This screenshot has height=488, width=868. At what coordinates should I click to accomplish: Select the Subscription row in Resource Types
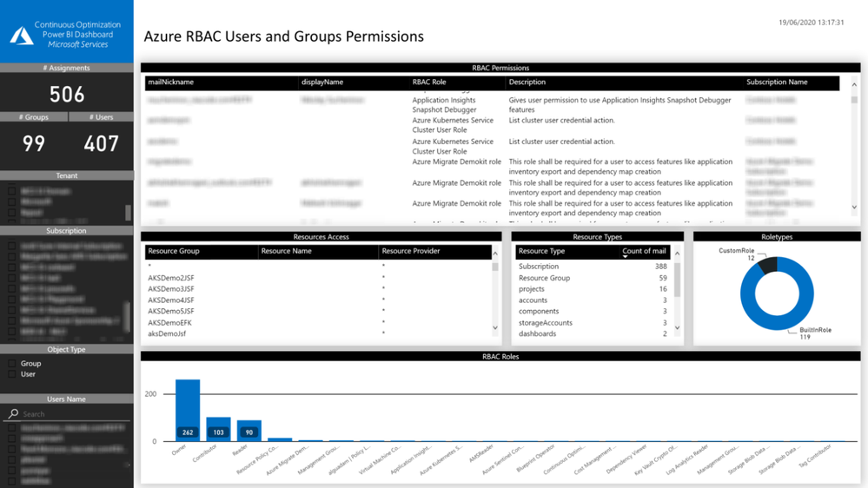tap(593, 266)
